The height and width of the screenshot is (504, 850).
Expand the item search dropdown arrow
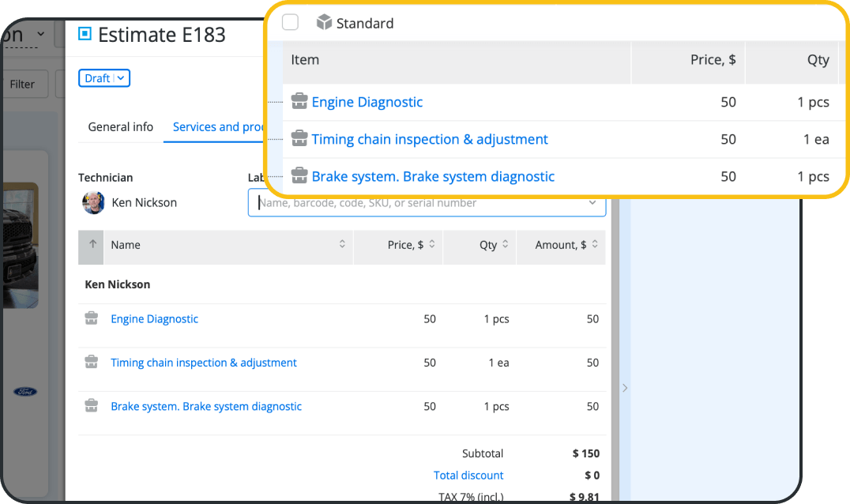(x=592, y=203)
